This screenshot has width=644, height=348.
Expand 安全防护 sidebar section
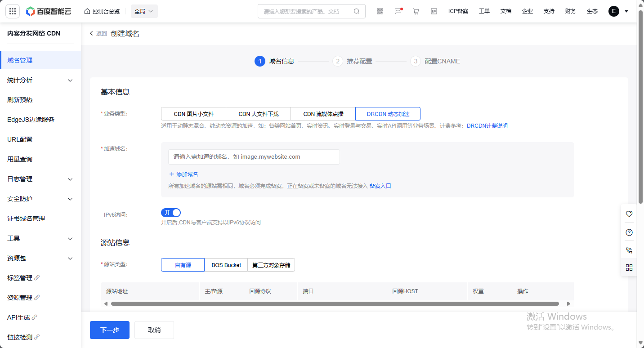click(x=40, y=199)
